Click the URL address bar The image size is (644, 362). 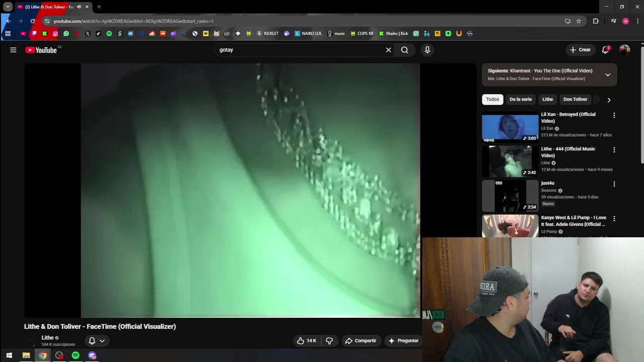click(302, 21)
